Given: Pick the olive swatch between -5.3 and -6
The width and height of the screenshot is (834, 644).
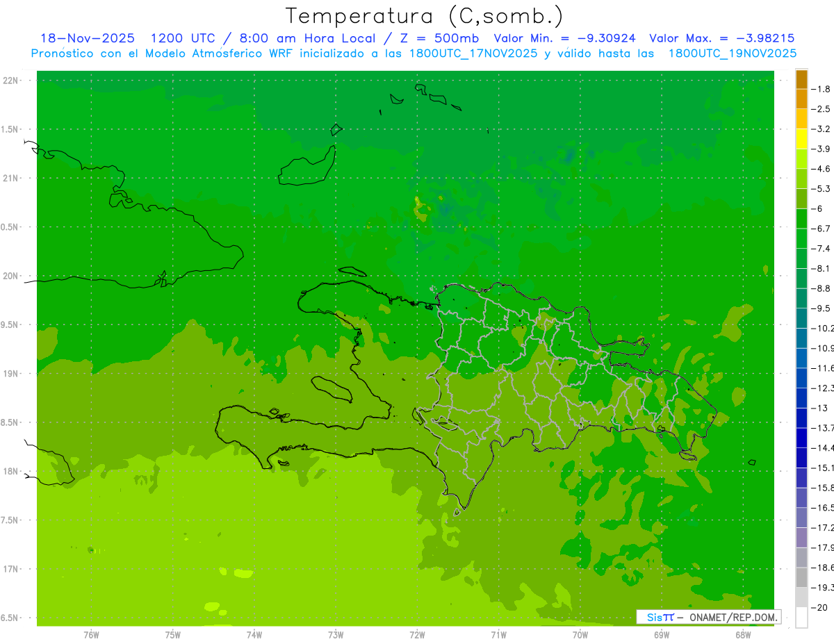Looking at the screenshot, I should click(801, 199).
